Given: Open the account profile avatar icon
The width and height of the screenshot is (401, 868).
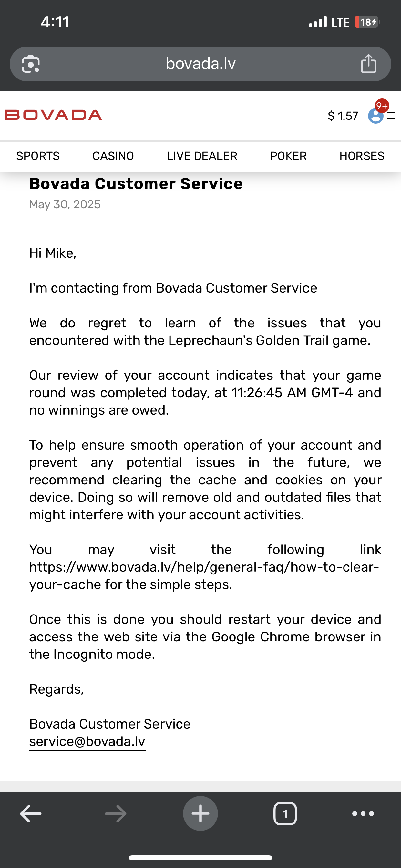Looking at the screenshot, I should pyautogui.click(x=375, y=116).
